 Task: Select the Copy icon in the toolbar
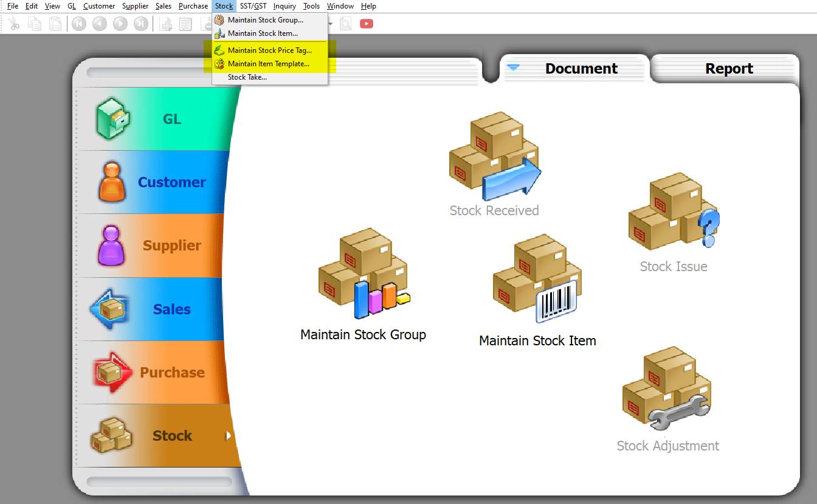[x=34, y=24]
